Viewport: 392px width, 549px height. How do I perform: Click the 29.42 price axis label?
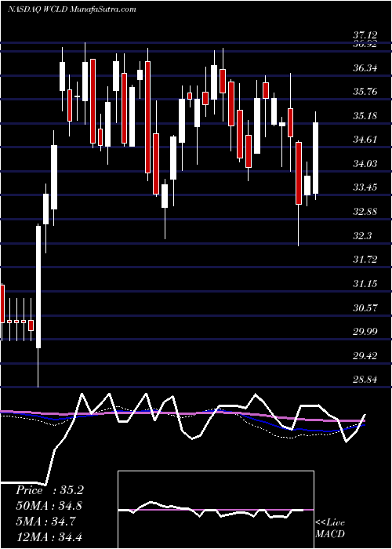(365, 356)
